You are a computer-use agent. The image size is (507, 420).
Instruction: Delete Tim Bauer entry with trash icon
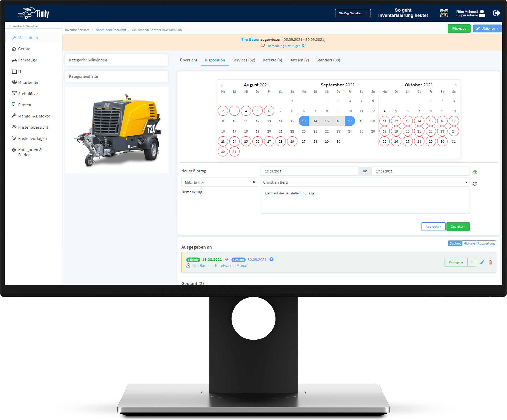pyautogui.click(x=490, y=262)
